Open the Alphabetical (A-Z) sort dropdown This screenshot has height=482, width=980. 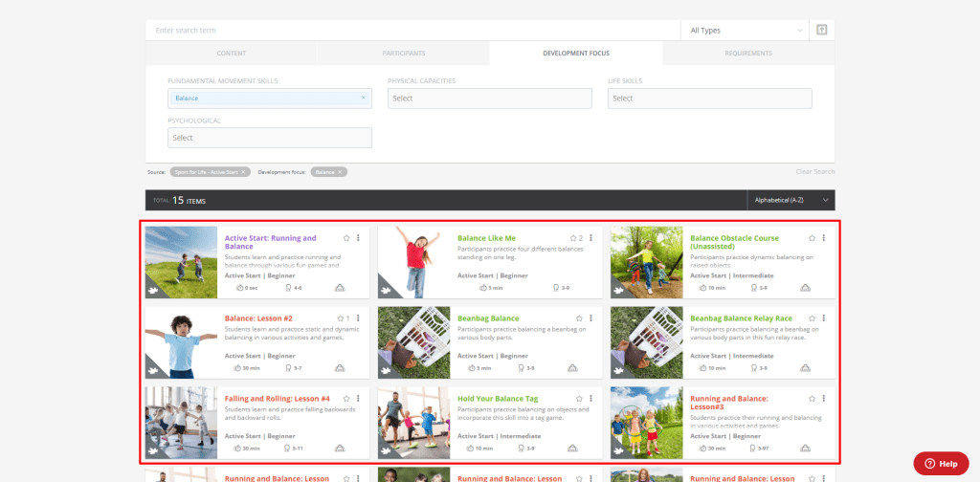791,201
